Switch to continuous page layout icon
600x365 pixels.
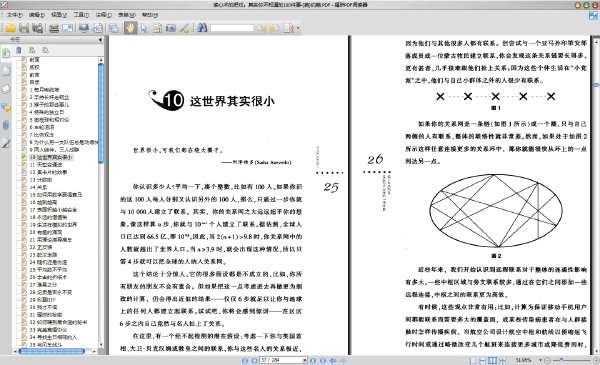coord(483,360)
